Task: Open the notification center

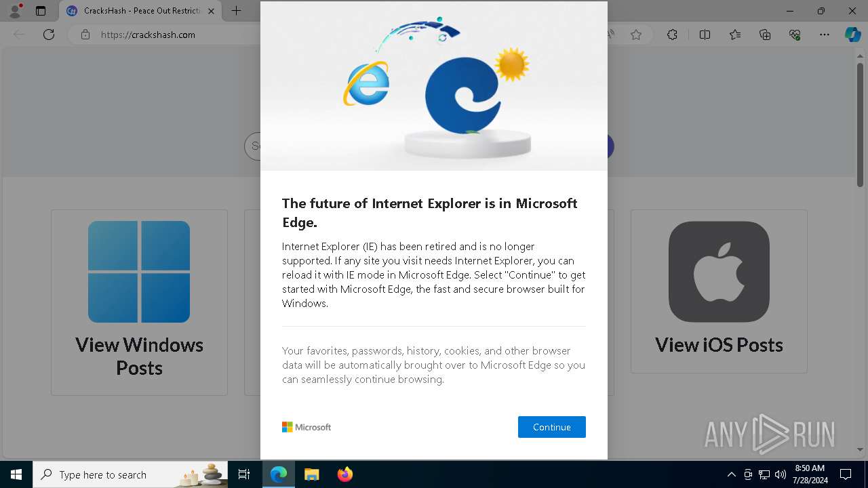Action: (x=846, y=474)
